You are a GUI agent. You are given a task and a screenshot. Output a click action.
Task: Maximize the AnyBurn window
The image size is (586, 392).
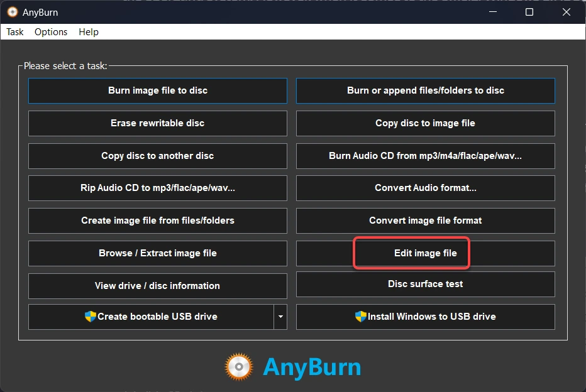pyautogui.click(x=529, y=12)
